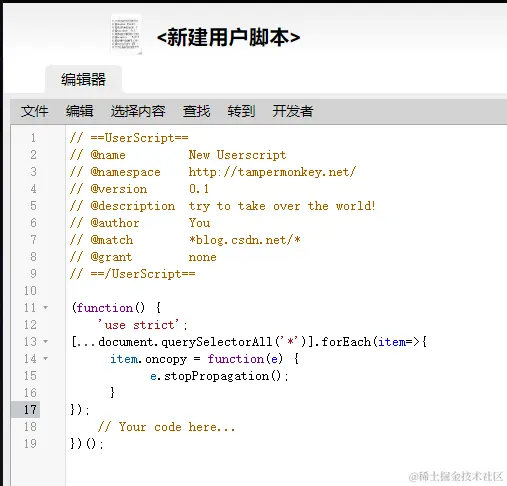Open the 开发者 menu
This screenshot has height=486, width=507.
pos(293,111)
